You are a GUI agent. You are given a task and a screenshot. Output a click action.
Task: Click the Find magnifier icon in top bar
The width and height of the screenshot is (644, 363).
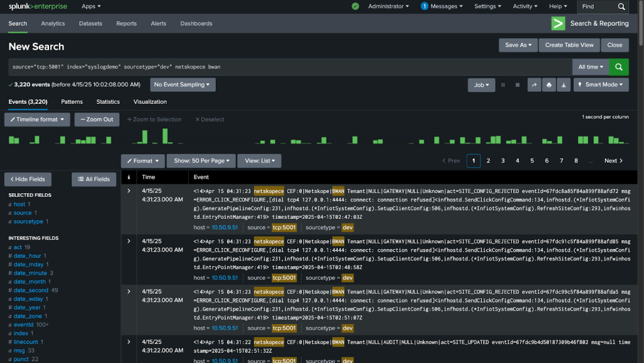coord(621,6)
